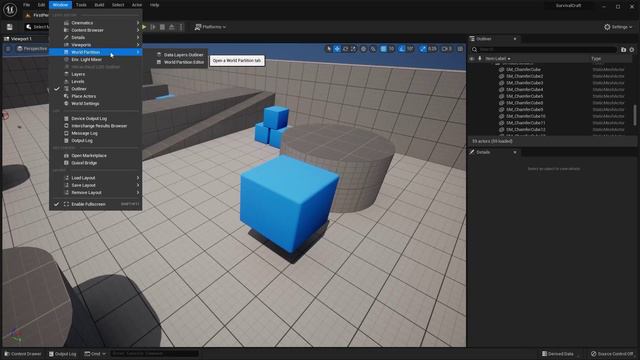The image size is (640, 360).
Task: Select SM_ChamferCube12 in the Outliner
Action: point(526,129)
